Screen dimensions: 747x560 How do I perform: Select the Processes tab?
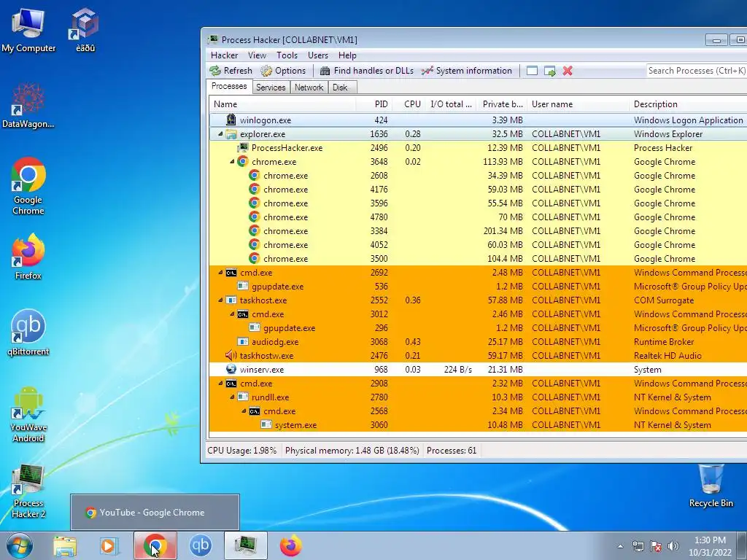(x=229, y=86)
